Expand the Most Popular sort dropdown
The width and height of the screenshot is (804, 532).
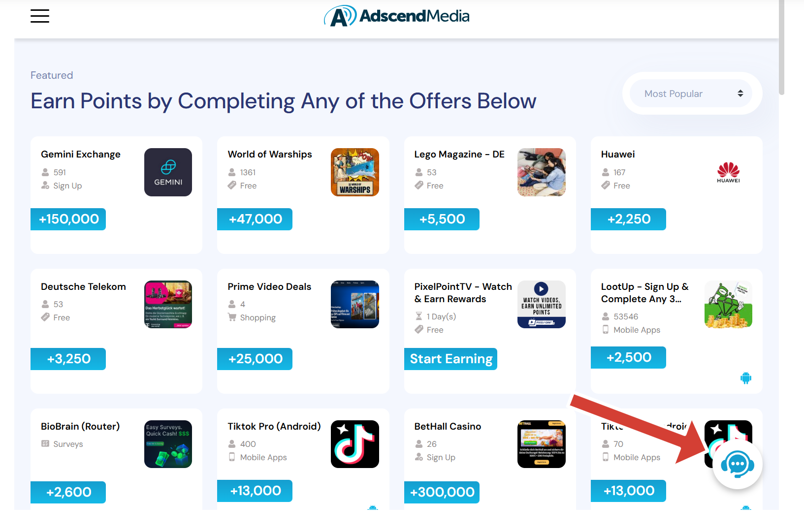pyautogui.click(x=691, y=94)
